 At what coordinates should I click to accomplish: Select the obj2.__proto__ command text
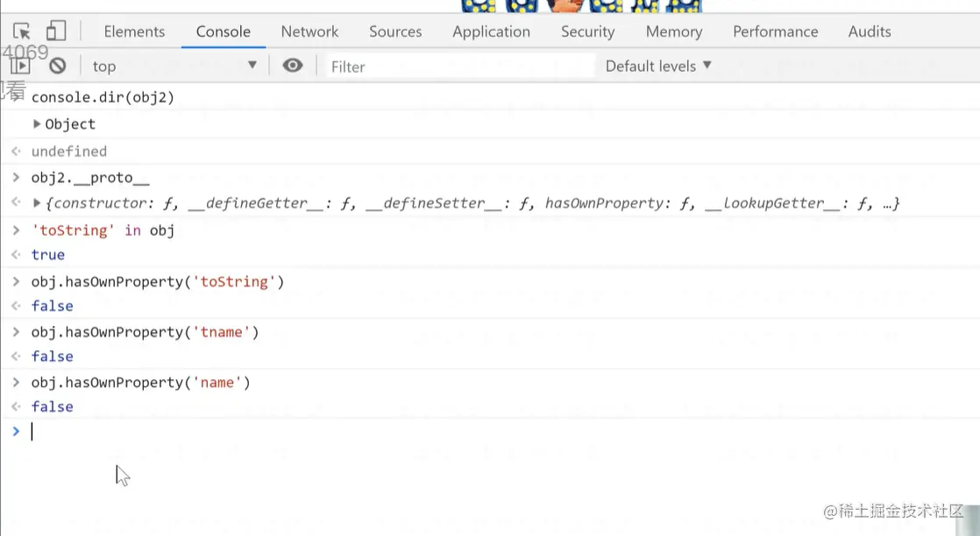click(90, 178)
